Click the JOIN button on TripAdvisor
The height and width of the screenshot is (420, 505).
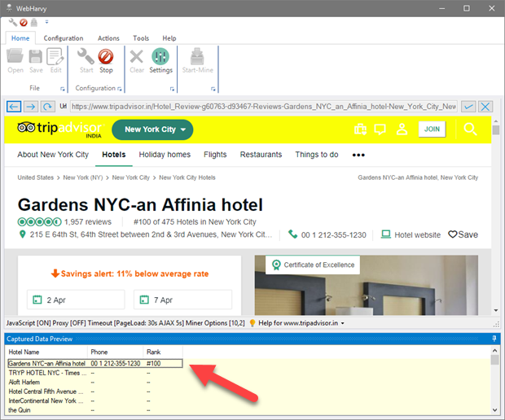pos(432,129)
